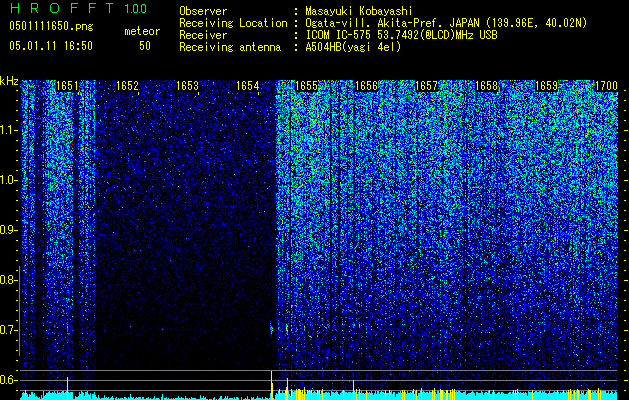Image resolution: width=629 pixels, height=400 pixels.
Task: Click the 1657 time marker
Action: pos(426,86)
